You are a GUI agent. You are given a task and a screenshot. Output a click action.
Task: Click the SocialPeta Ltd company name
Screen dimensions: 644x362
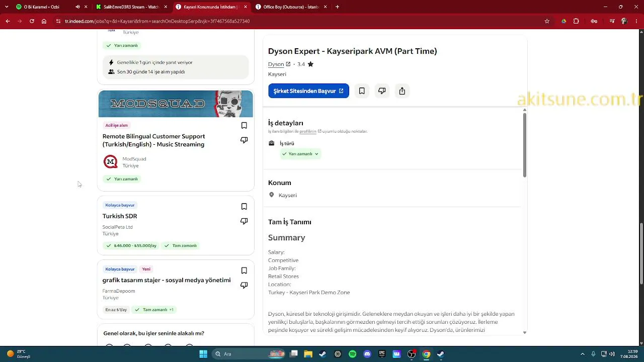click(x=118, y=227)
